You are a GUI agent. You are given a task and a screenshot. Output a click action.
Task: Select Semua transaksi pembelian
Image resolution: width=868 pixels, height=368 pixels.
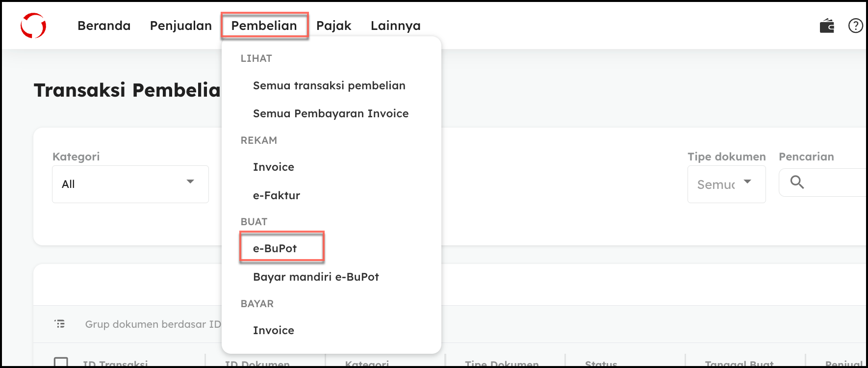click(x=329, y=85)
